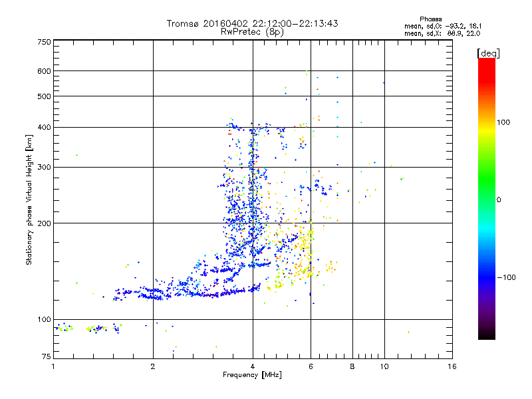This screenshot has width=532, height=399.
Task: Click the y-axis tick label '600'
Action: (44, 71)
